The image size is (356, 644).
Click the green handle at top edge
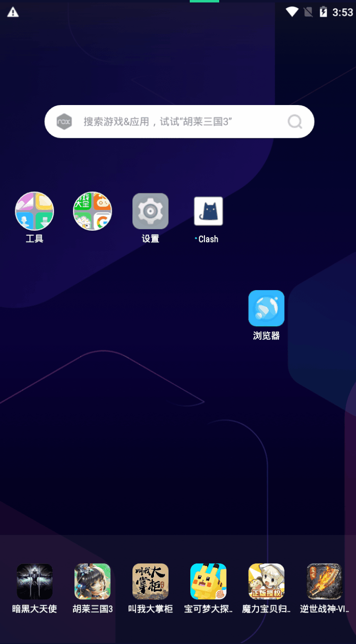point(204,1)
